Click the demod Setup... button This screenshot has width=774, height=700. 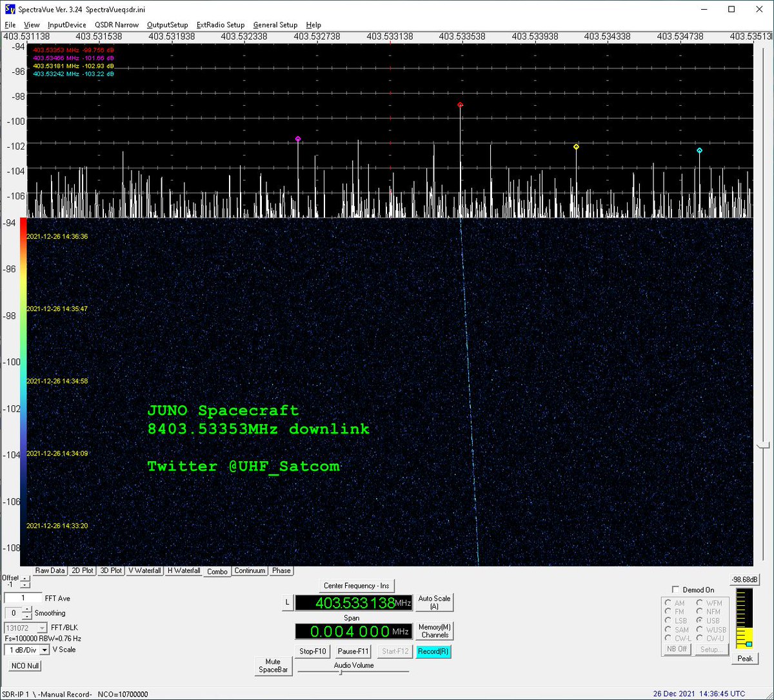pos(711,649)
